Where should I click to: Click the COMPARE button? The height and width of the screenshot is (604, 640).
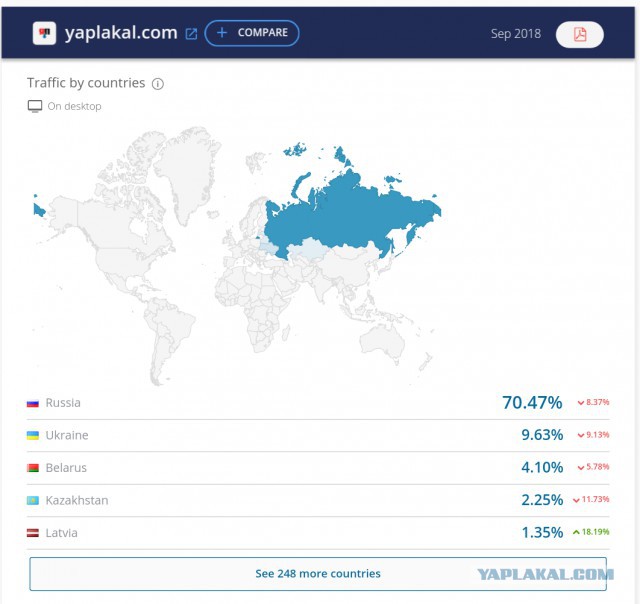click(252, 33)
